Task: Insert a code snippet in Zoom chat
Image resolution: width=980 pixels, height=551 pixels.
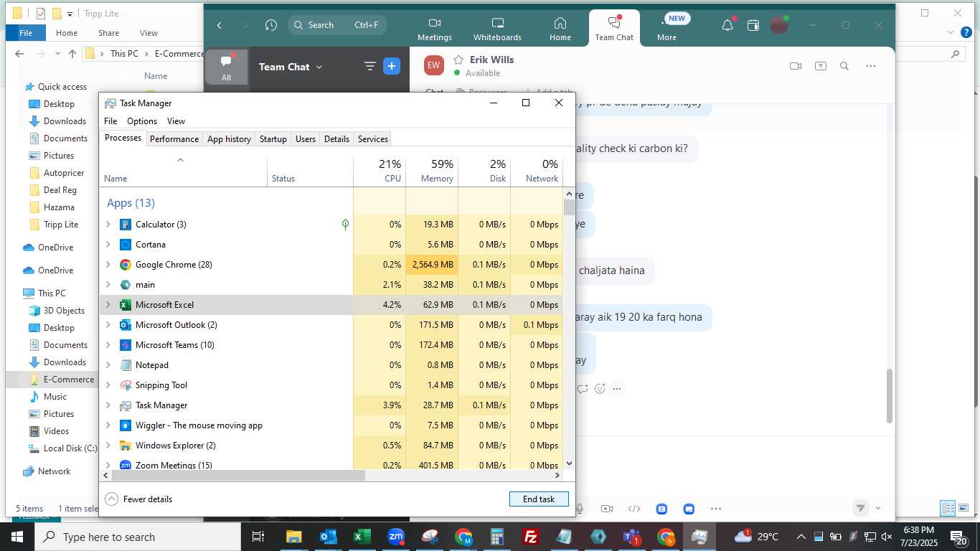Action: tap(634, 509)
